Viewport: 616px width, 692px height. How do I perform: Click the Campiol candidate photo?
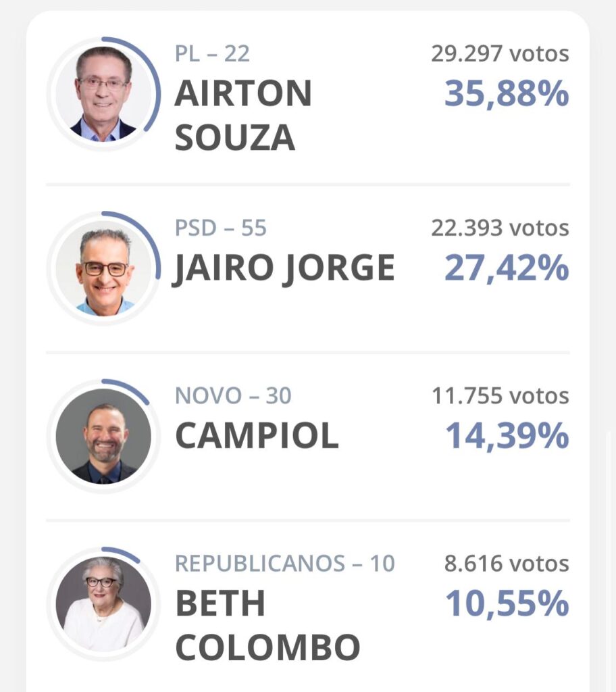[103, 436]
